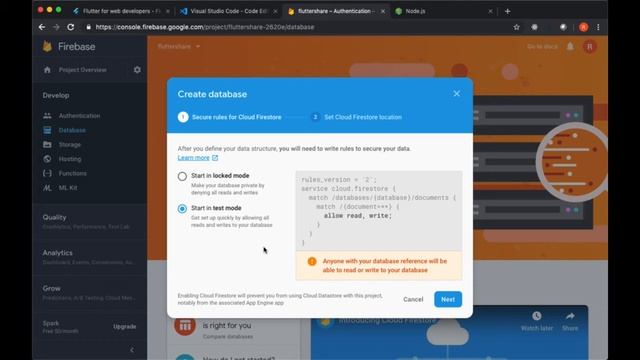The height and width of the screenshot is (360, 640).
Task: Switch to Visual Studio Code tab
Action: pos(229,11)
